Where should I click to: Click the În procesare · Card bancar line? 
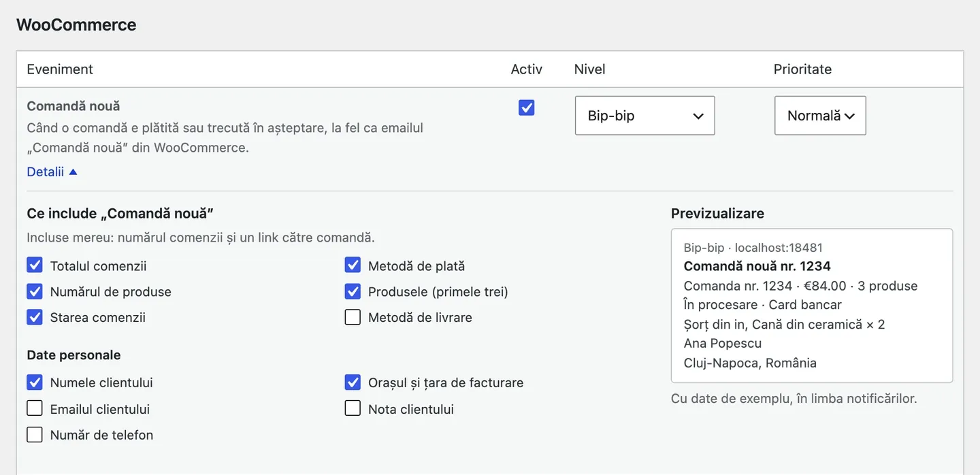click(x=763, y=305)
